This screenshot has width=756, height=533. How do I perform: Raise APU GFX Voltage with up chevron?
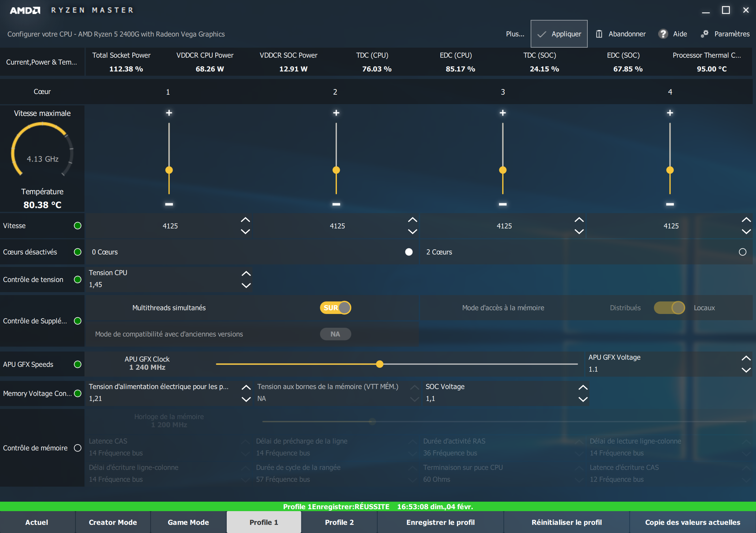coord(746,358)
